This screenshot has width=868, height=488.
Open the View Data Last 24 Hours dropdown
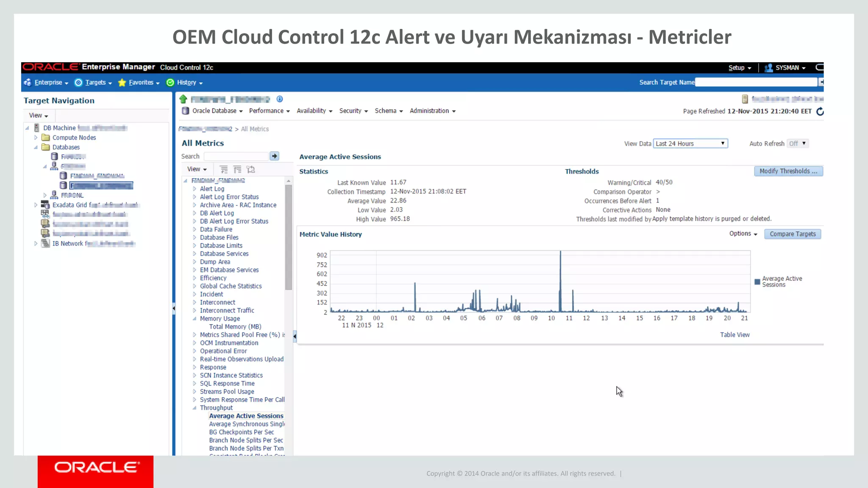(690, 144)
